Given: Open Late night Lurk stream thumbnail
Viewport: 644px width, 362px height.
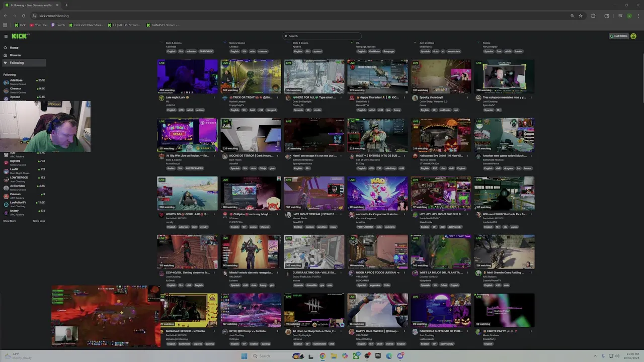Looking at the screenshot, I should tap(187, 76).
